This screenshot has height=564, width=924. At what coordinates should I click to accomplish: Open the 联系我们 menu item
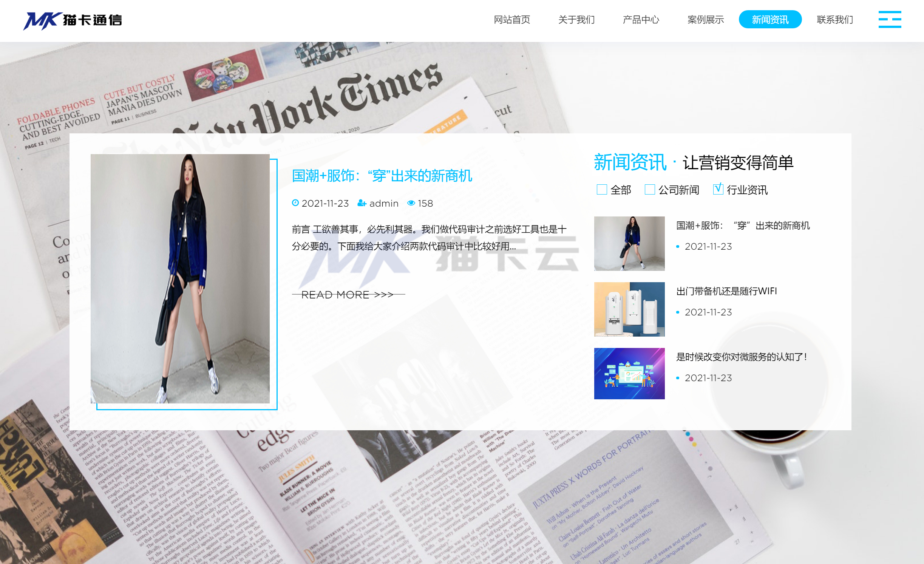pos(835,20)
